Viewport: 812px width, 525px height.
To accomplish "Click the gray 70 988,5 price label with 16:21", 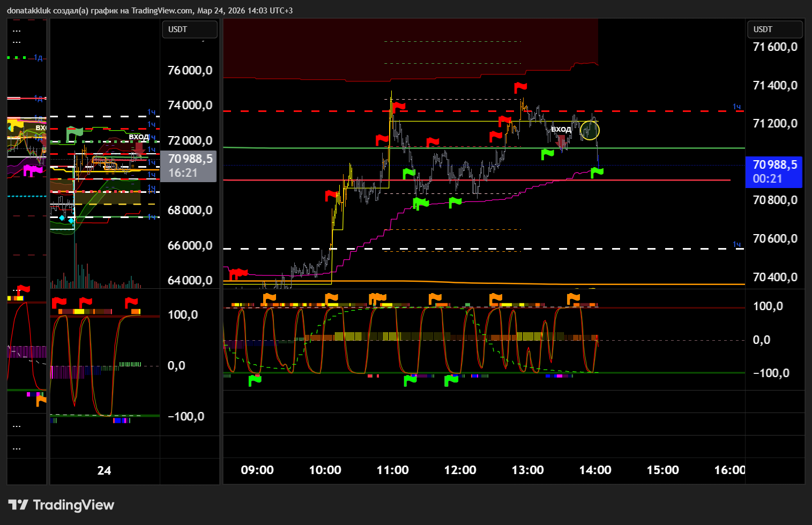I will (x=189, y=166).
